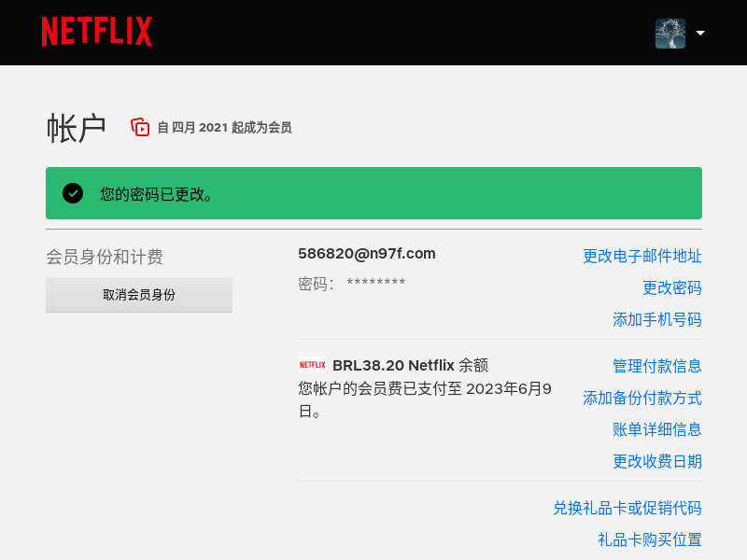Expand the profile dropdown arrow
This screenshot has width=747, height=560.
(700, 33)
